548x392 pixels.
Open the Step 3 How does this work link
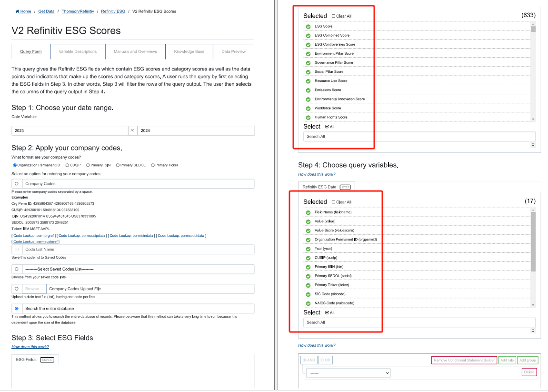click(x=30, y=347)
